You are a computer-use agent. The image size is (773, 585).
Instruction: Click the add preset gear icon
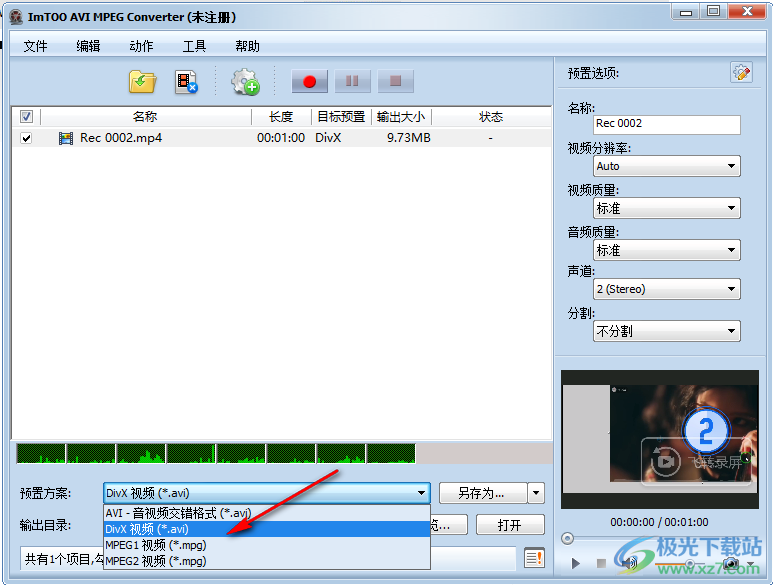[x=246, y=82]
